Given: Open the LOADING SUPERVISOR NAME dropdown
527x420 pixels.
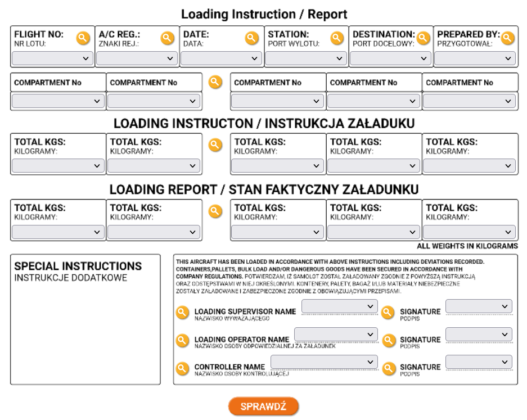Looking at the screenshot, I should point(339,306).
